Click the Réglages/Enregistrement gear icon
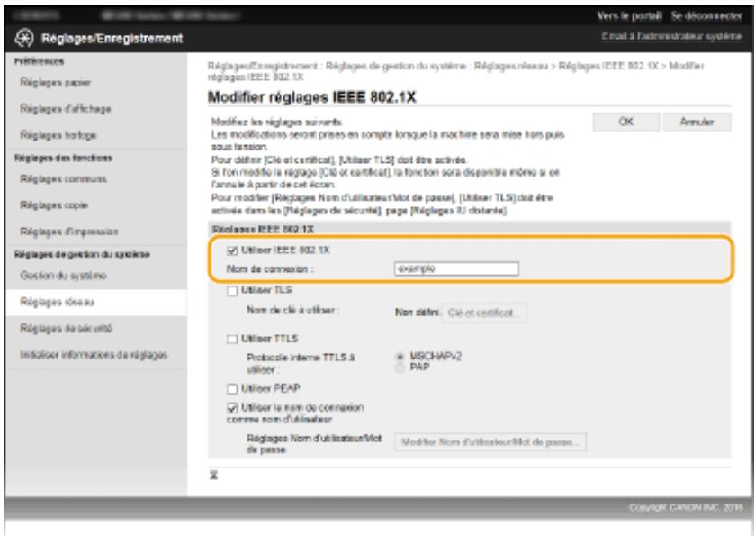This screenshot has width=756, height=536. 24,38
